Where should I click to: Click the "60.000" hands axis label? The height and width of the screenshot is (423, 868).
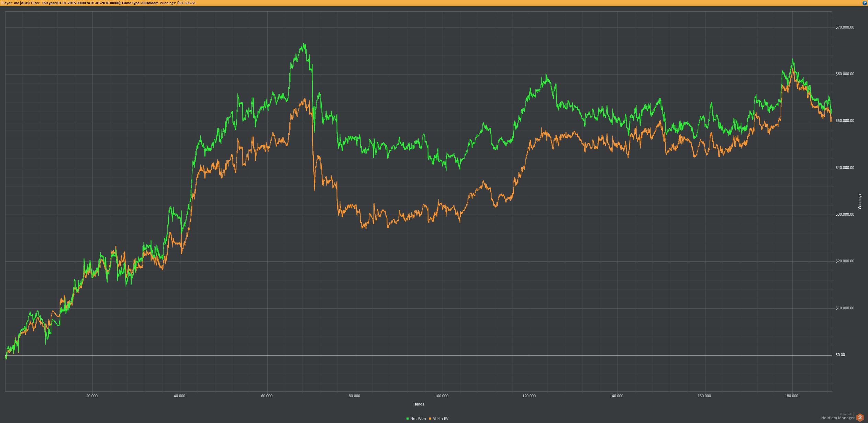coord(267,396)
